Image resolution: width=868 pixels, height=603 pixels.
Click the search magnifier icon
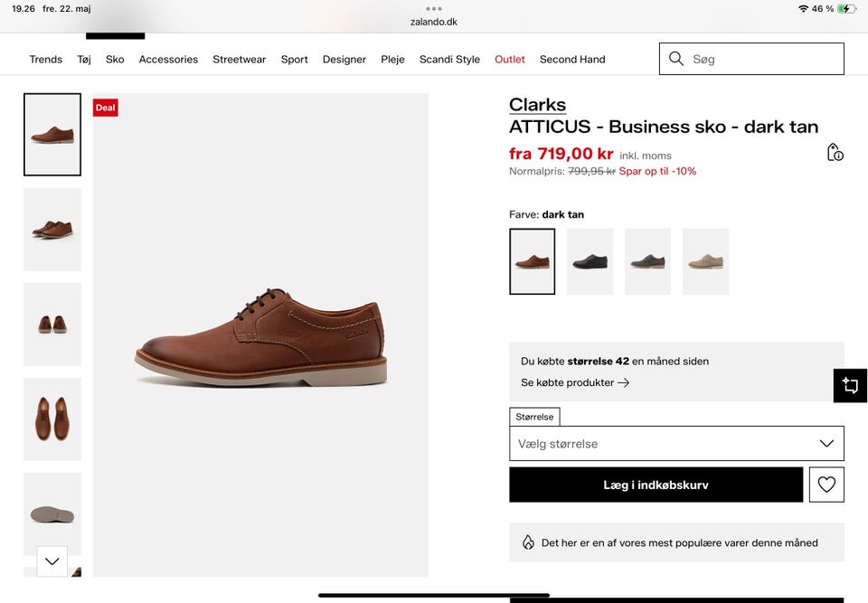(x=676, y=59)
